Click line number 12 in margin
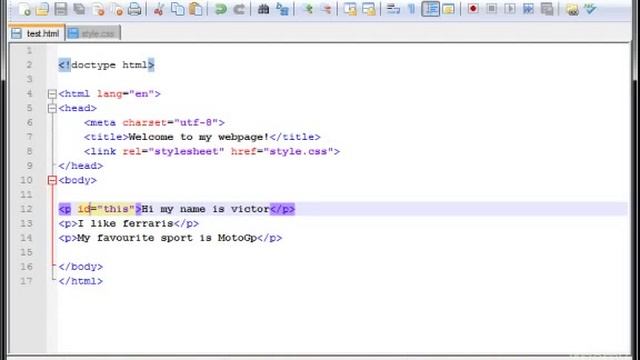 coord(26,209)
